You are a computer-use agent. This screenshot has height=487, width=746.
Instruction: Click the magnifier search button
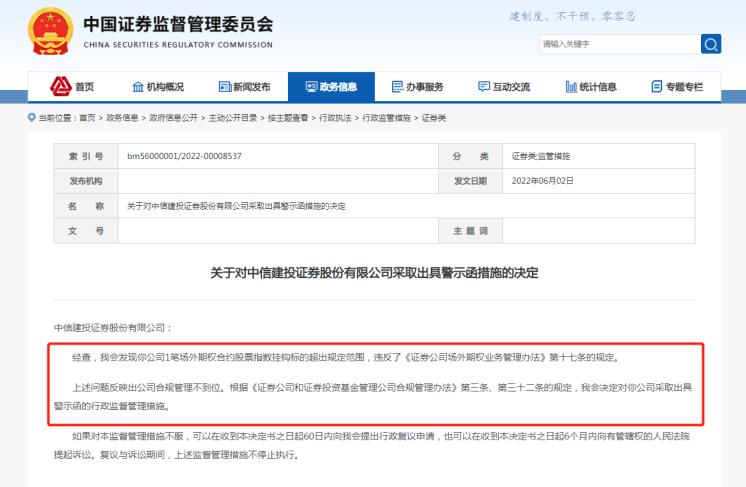[x=711, y=44]
